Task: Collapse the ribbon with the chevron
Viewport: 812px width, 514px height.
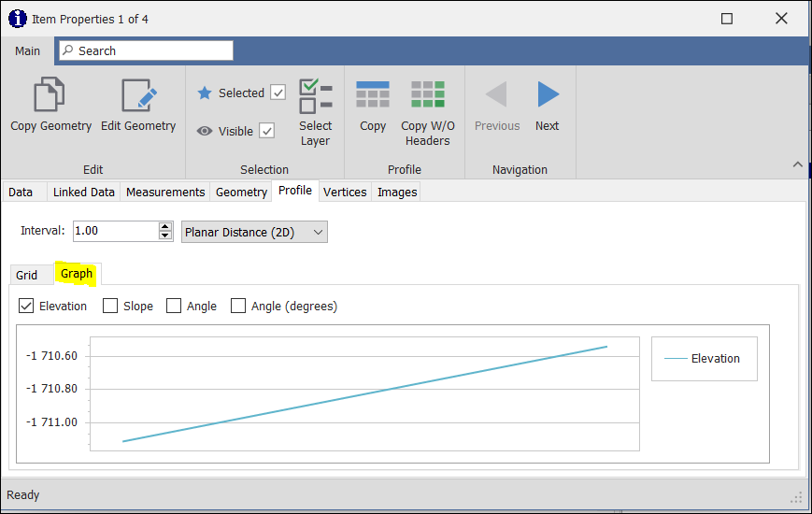Action: (x=797, y=164)
